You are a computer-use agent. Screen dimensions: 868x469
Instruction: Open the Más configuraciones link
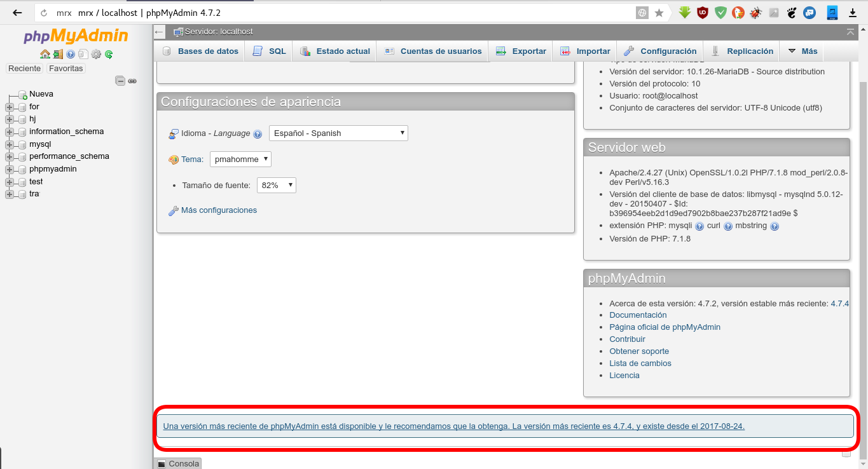point(219,210)
